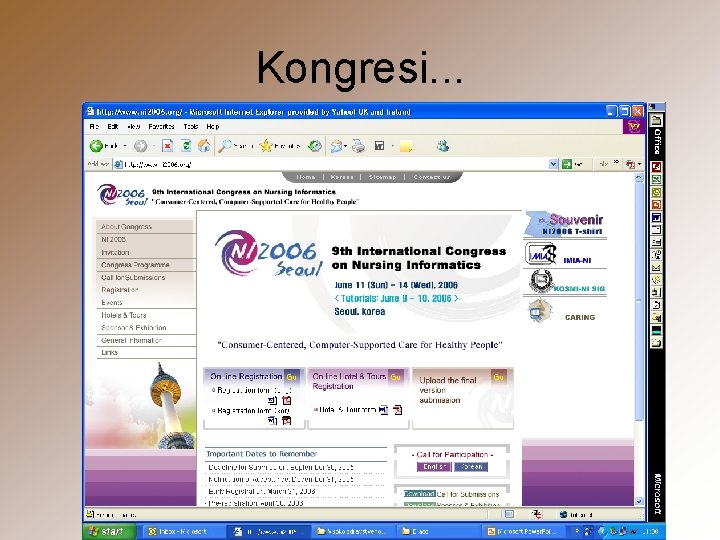Image resolution: width=720 pixels, height=540 pixels.
Task: Click the KOSMI-NI SIG logo link
Action: [x=565, y=282]
